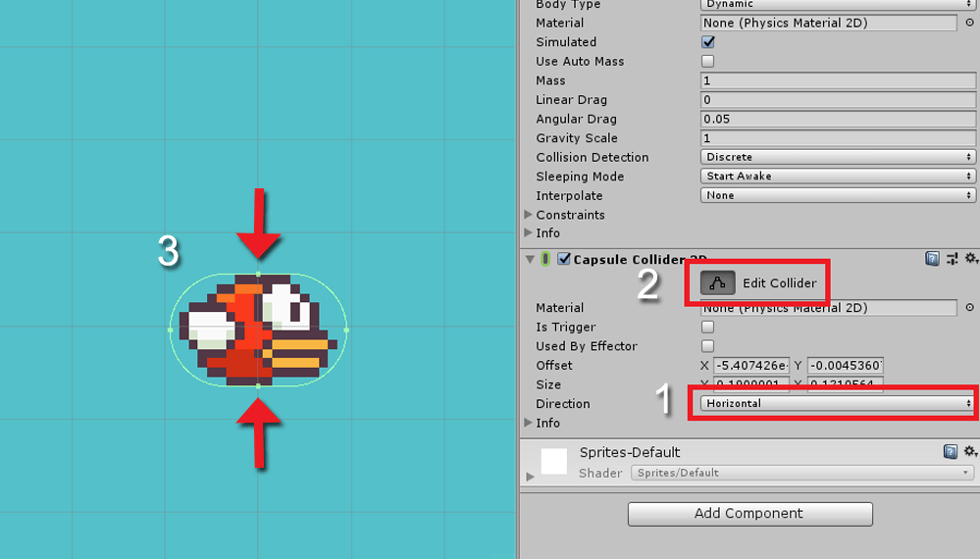
Task: Click the Gravity Scale value field
Action: tap(838, 138)
